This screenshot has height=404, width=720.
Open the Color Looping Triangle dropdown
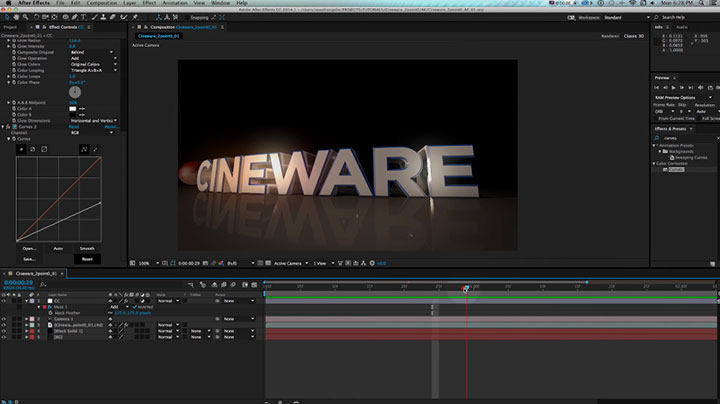[x=93, y=70]
